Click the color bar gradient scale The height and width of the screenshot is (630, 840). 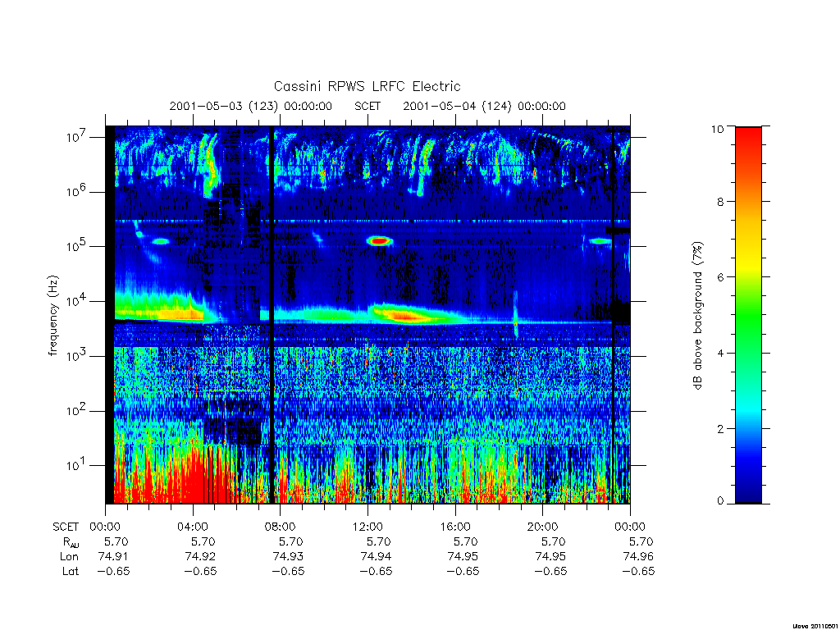point(748,315)
